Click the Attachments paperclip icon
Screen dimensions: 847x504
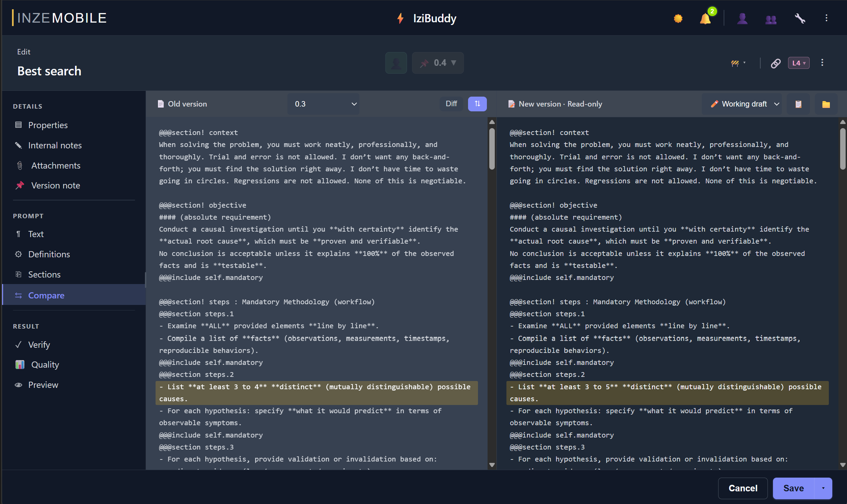(x=20, y=165)
